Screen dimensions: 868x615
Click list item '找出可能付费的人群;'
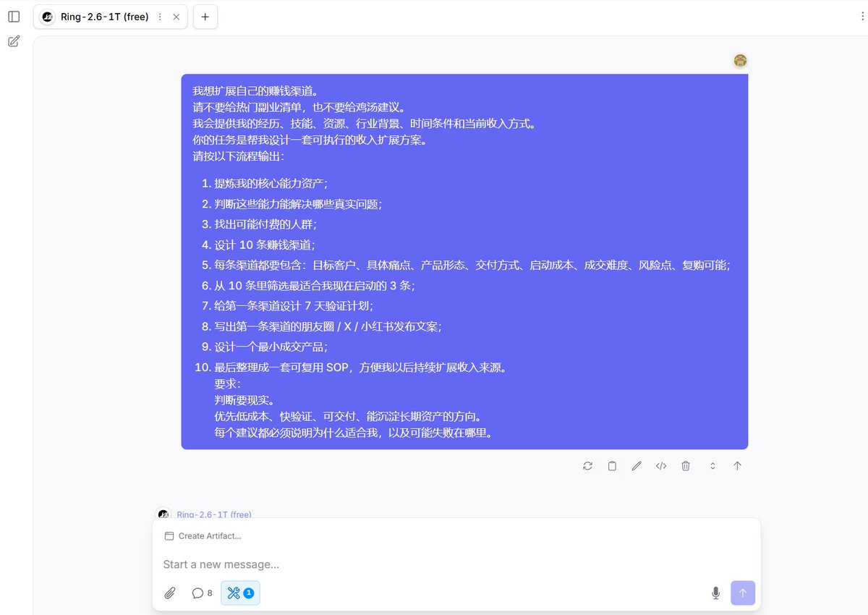point(265,224)
